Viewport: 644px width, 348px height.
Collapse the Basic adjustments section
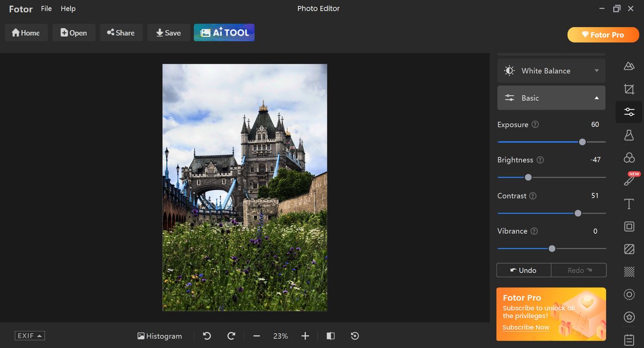click(551, 98)
